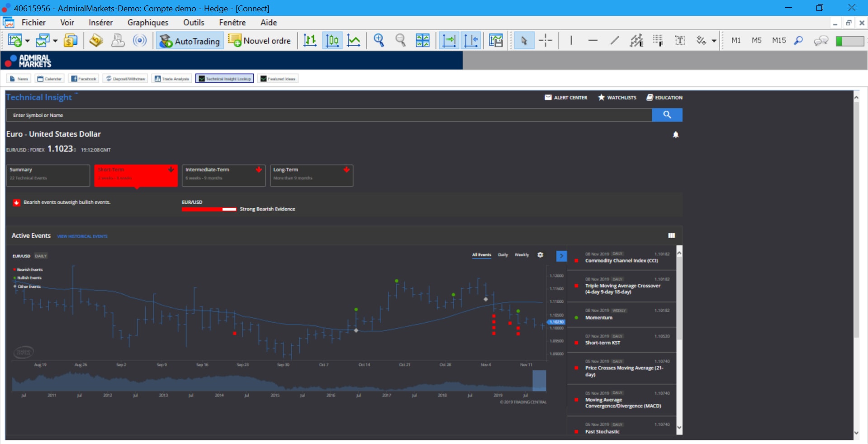Toggle the Chart Shift option
The width and height of the screenshot is (868, 444).
click(472, 40)
